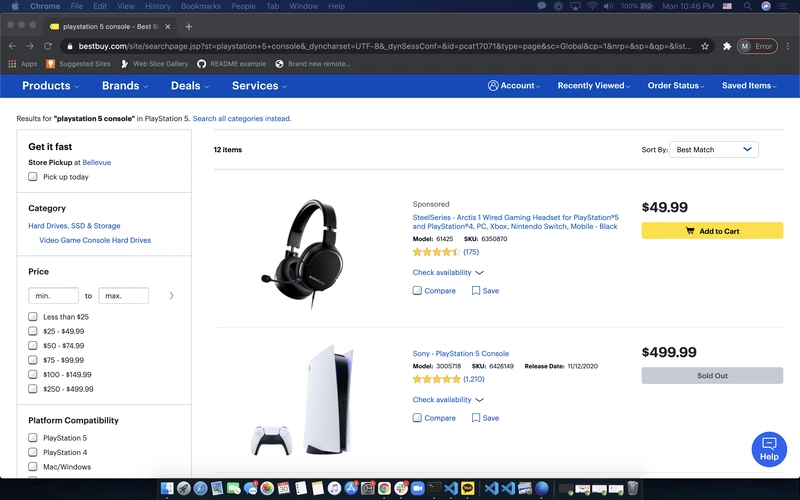Expand the Brands menu
This screenshot has height=500, width=800.
pos(124,86)
